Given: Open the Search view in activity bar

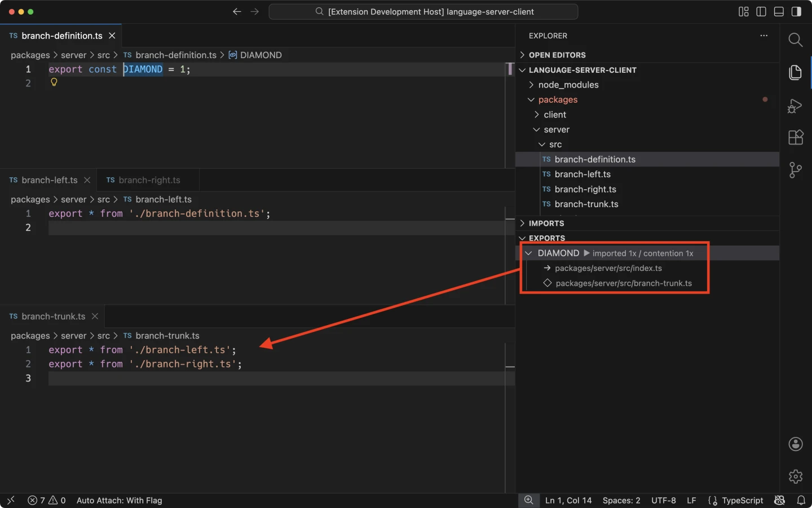Looking at the screenshot, I should (x=795, y=40).
